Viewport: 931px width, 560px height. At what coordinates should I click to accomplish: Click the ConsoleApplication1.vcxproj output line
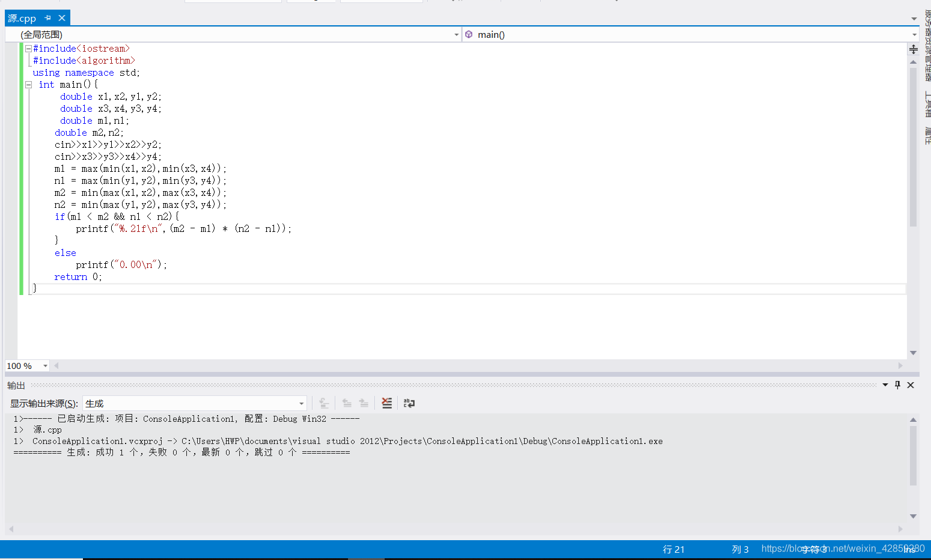338,441
